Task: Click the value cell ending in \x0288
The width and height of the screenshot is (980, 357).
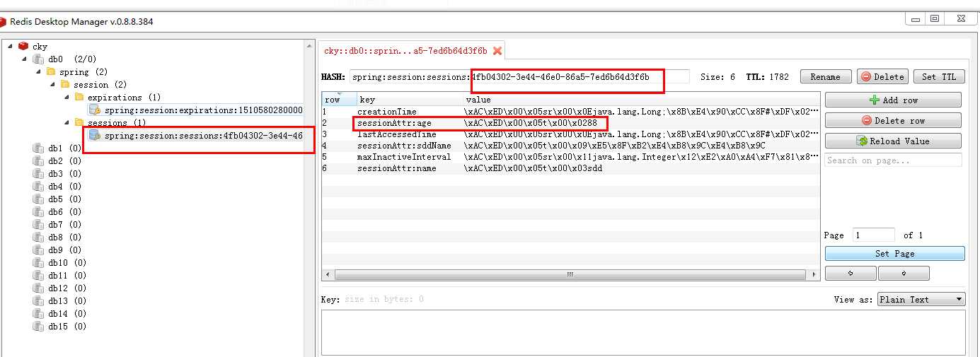Action: [x=642, y=123]
